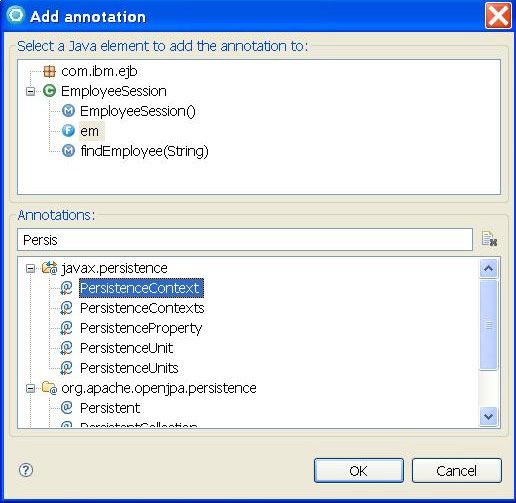
Task: Collapse the org.apache.openjpa.persistence node
Action: click(30, 388)
